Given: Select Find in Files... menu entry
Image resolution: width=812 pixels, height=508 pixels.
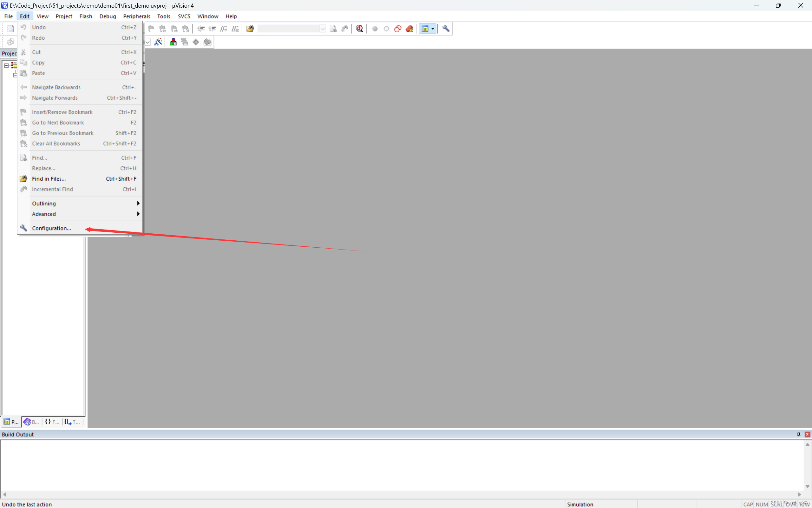Looking at the screenshot, I should point(80,179).
